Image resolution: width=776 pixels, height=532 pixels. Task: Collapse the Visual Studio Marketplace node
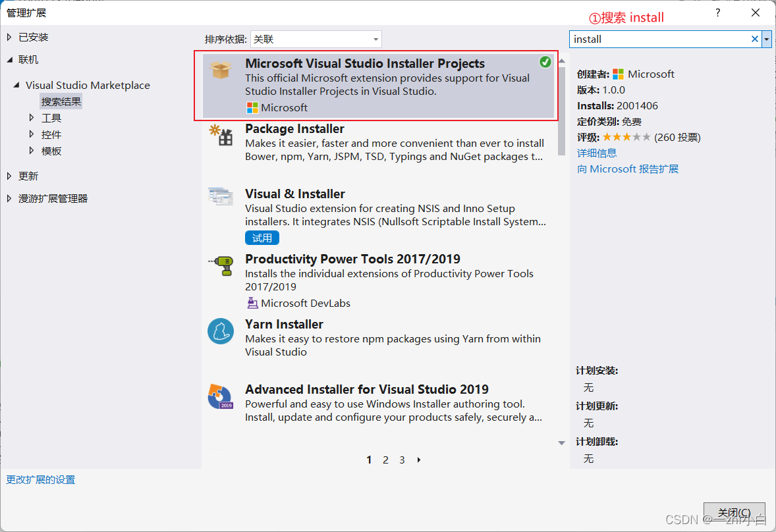coord(16,85)
